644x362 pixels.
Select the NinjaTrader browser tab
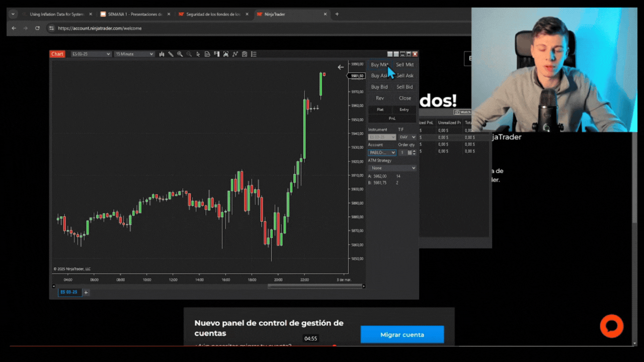pos(292,14)
